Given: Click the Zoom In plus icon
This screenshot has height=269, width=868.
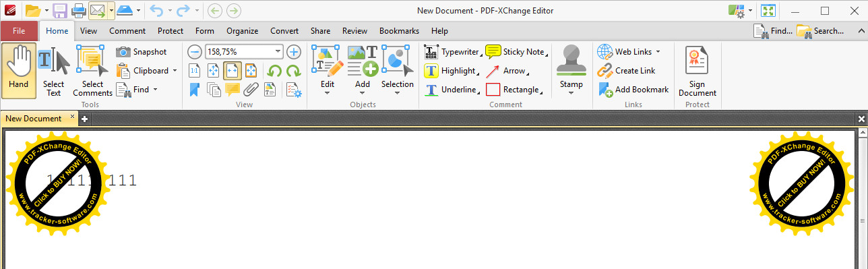Looking at the screenshot, I should [294, 52].
